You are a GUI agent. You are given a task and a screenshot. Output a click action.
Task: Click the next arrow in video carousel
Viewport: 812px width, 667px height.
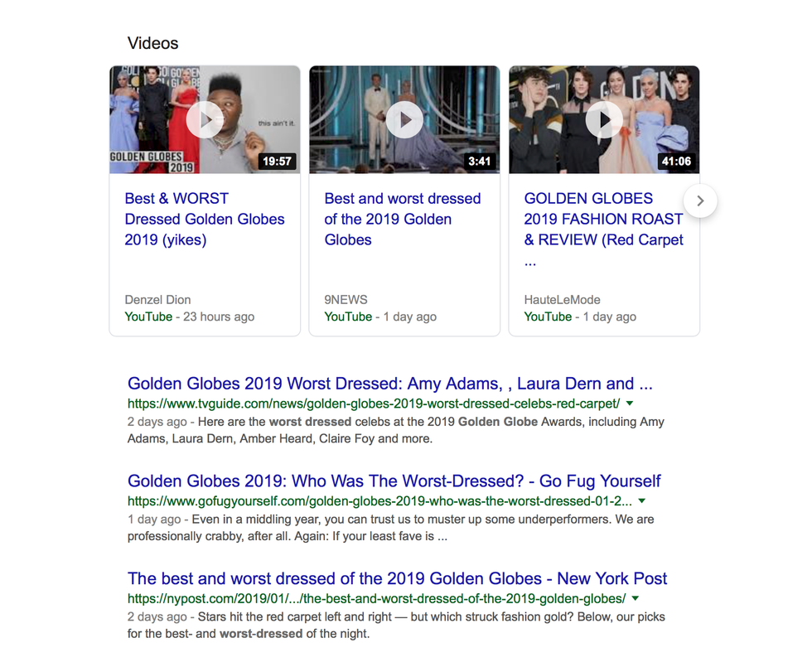pyautogui.click(x=700, y=201)
